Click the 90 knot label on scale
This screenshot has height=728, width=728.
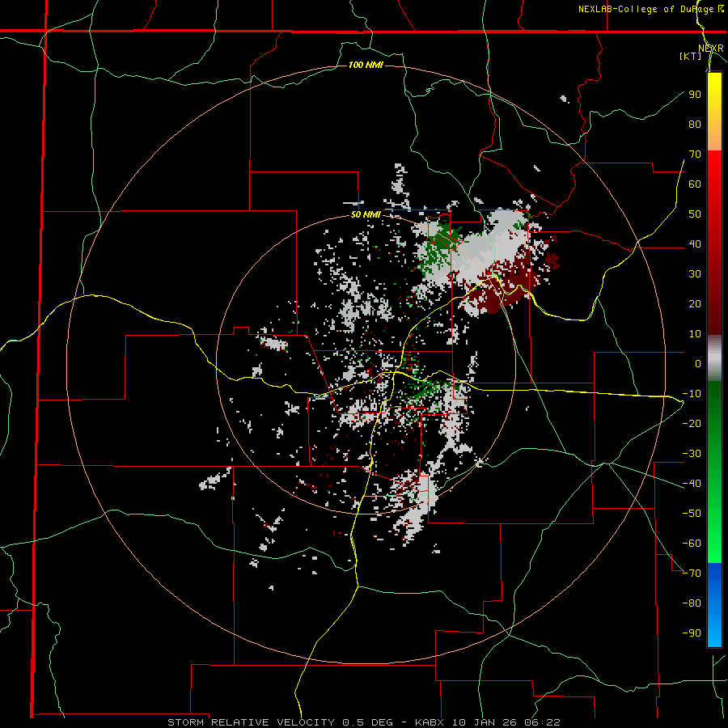click(x=695, y=95)
